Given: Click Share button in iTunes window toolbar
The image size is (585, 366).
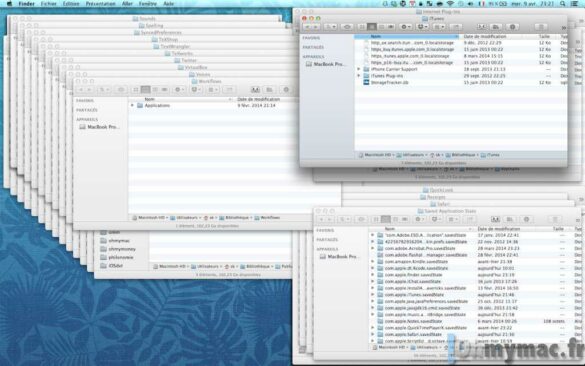Looking at the screenshot, I should tap(456, 27).
